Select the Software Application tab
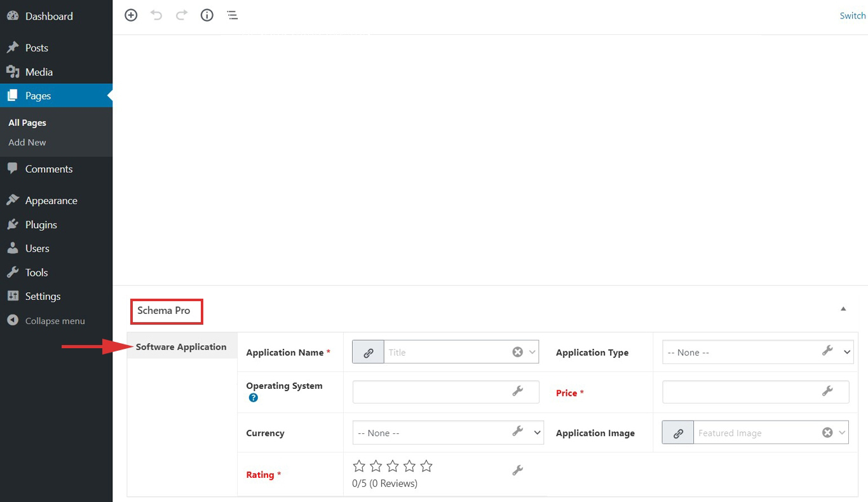The image size is (868, 502). coord(180,346)
